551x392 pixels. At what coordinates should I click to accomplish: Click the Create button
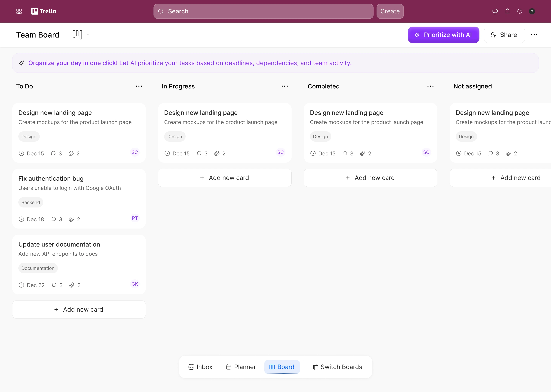point(390,11)
